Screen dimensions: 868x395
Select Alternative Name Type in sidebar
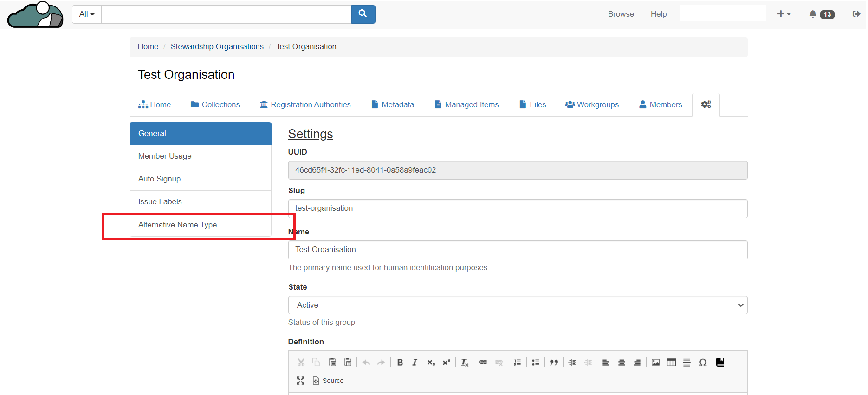coord(177,225)
